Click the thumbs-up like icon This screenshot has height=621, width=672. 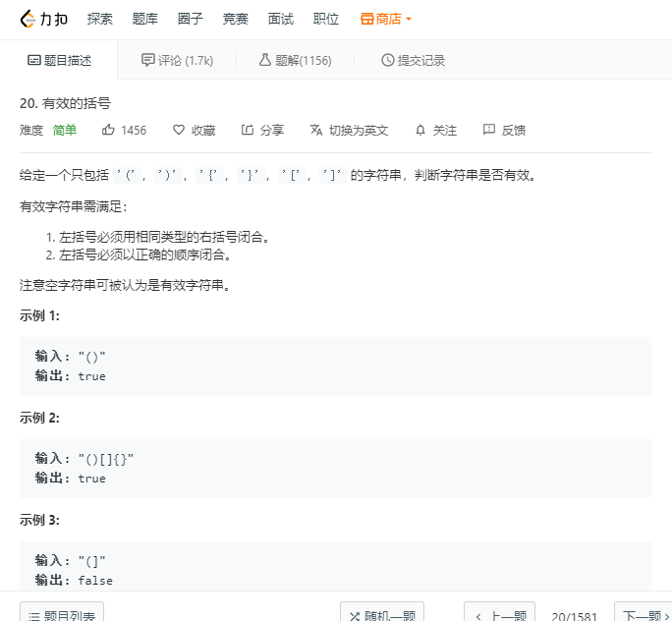point(108,130)
